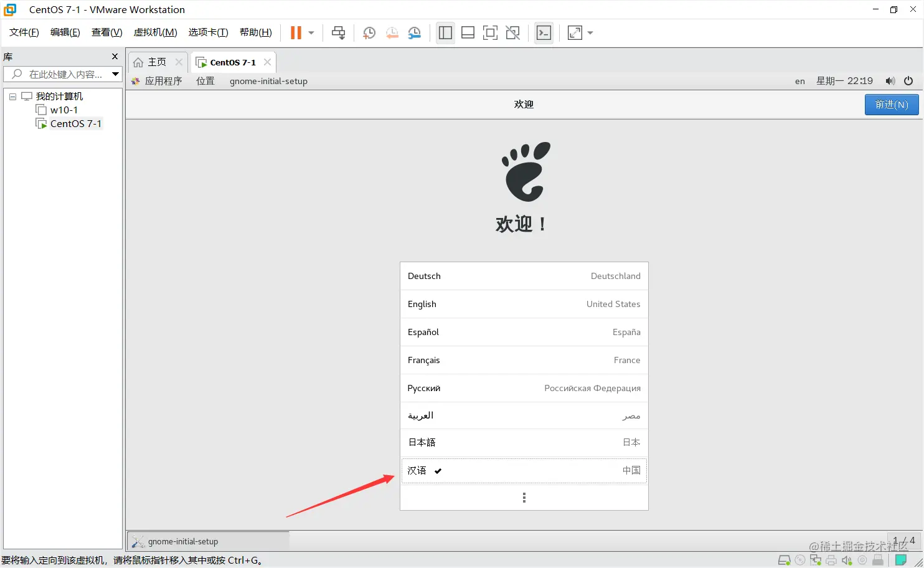924x568 pixels.
Task: Open the guest power menu icon
Action: (908, 81)
